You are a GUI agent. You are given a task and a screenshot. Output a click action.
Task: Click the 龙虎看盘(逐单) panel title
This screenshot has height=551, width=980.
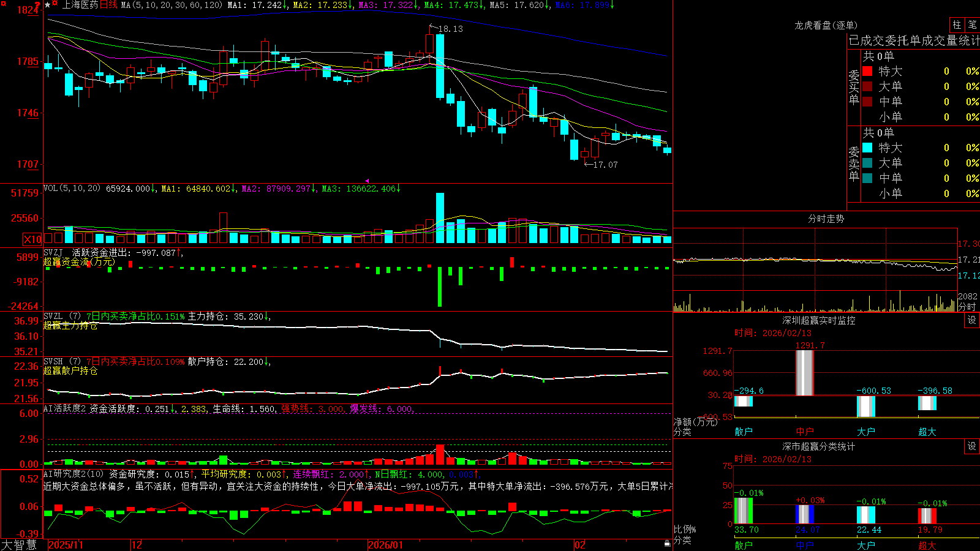[826, 25]
